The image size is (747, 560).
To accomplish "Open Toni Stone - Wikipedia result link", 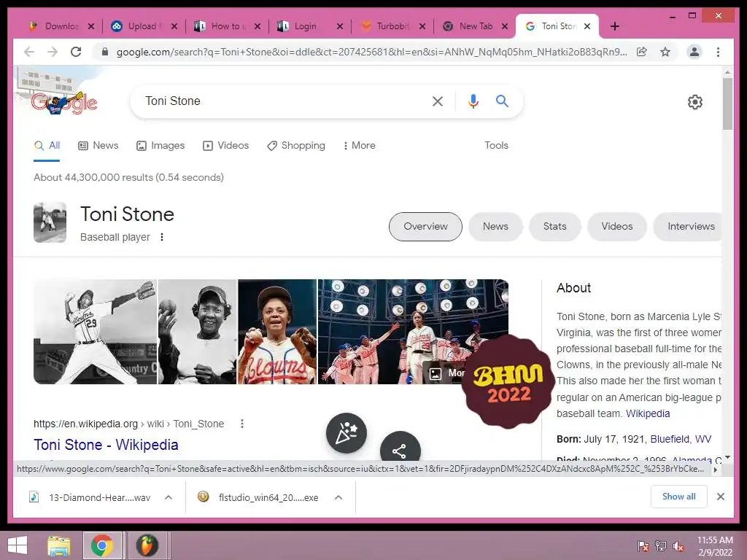I will 106,445.
